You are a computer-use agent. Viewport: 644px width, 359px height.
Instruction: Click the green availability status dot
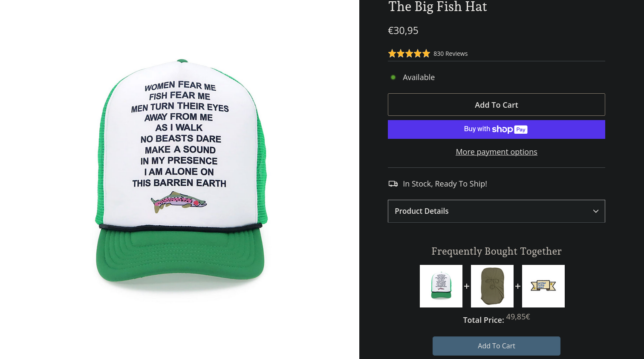click(x=393, y=77)
